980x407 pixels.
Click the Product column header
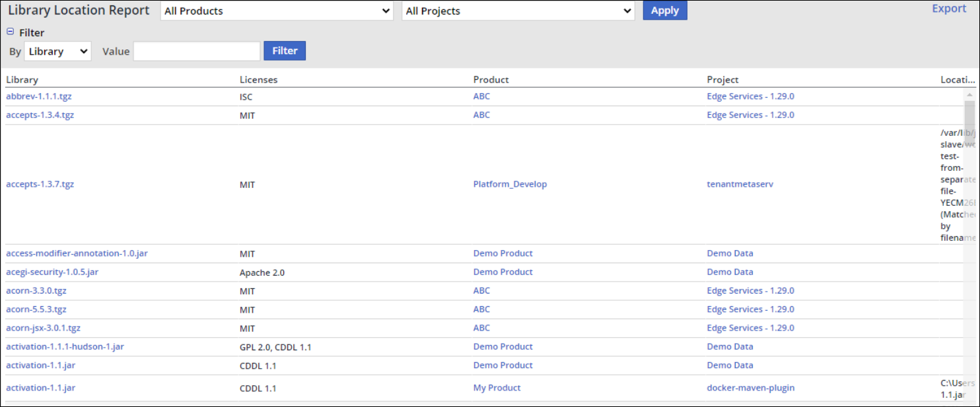click(x=491, y=80)
